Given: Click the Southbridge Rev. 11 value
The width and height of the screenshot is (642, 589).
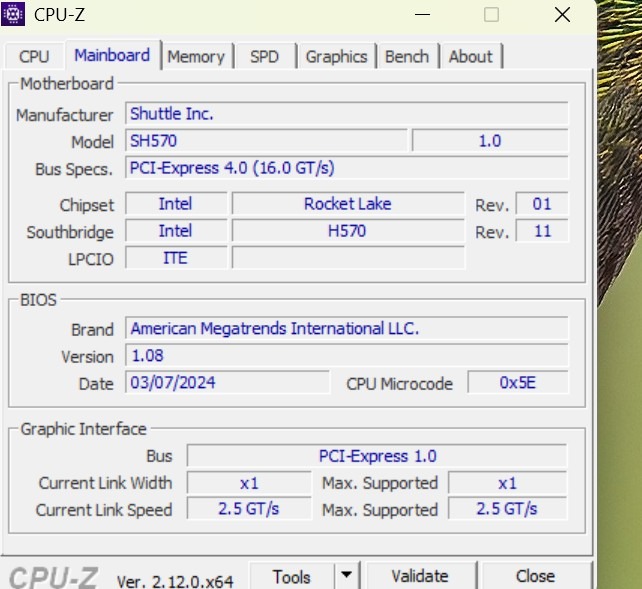Looking at the screenshot, I should click(x=542, y=231).
